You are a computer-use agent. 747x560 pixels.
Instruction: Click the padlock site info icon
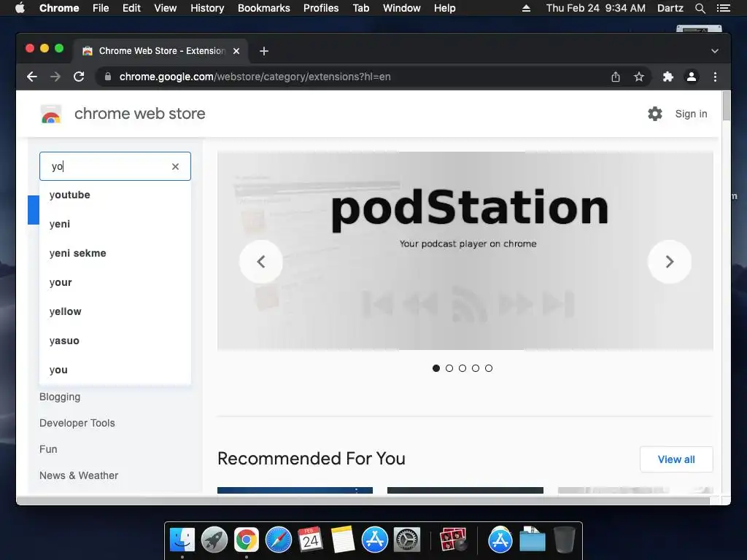pyautogui.click(x=108, y=77)
